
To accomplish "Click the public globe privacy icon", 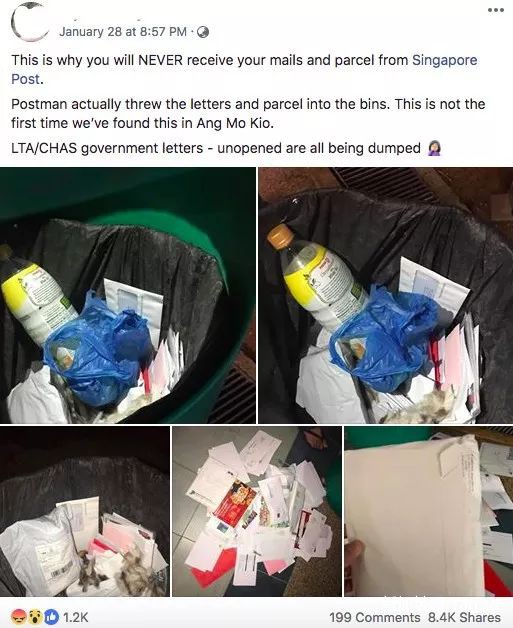I will point(203,32).
